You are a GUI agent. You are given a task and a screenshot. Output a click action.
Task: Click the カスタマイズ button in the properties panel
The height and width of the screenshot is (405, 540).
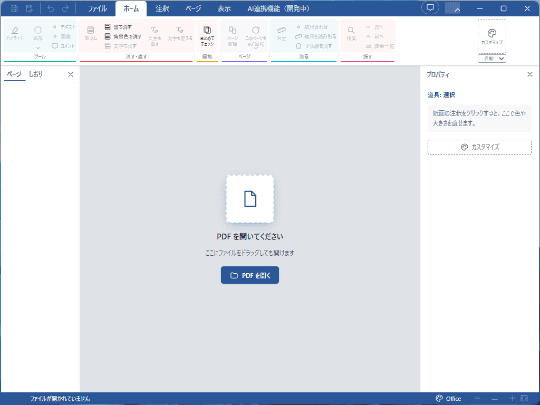(479, 147)
